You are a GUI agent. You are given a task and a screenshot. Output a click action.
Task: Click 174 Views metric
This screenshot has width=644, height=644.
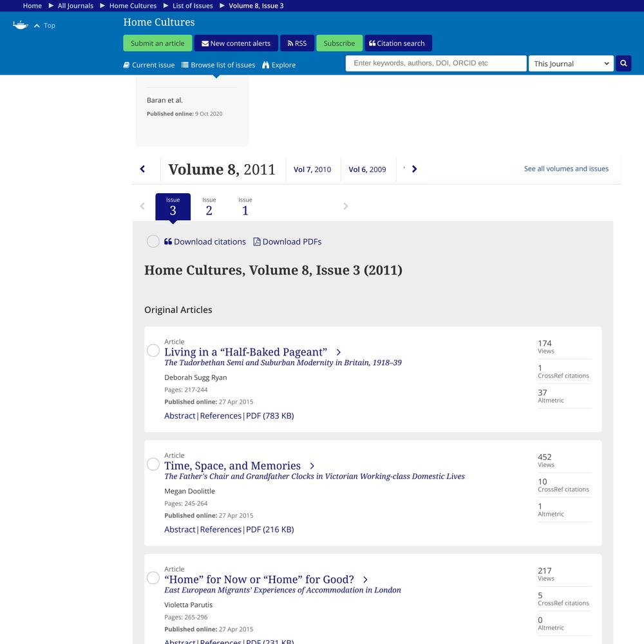(x=546, y=346)
